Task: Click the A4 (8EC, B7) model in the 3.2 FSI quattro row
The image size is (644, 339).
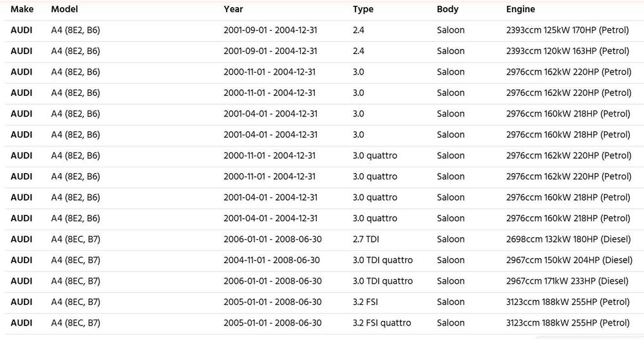Action: [x=75, y=323]
